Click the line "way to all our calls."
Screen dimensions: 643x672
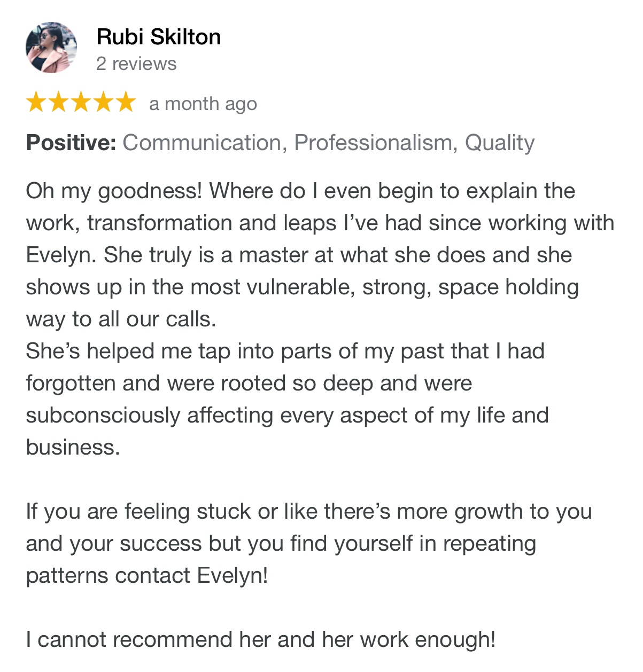pos(121,319)
